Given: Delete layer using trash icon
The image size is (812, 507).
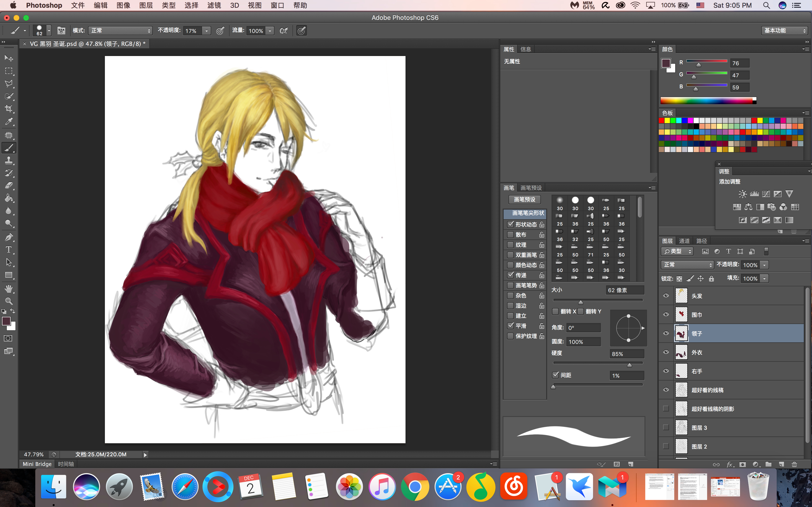Looking at the screenshot, I should [x=794, y=465].
